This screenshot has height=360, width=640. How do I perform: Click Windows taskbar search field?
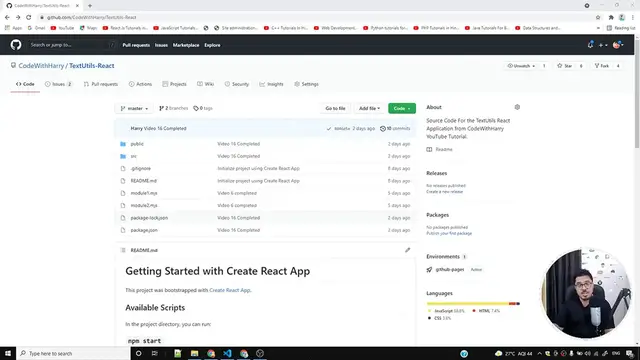[x=73, y=353]
